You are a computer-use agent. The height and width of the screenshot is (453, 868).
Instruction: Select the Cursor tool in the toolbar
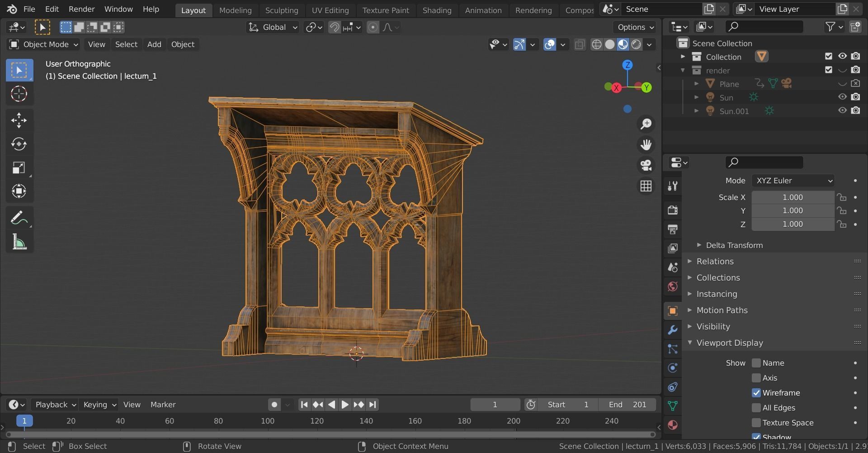click(19, 94)
